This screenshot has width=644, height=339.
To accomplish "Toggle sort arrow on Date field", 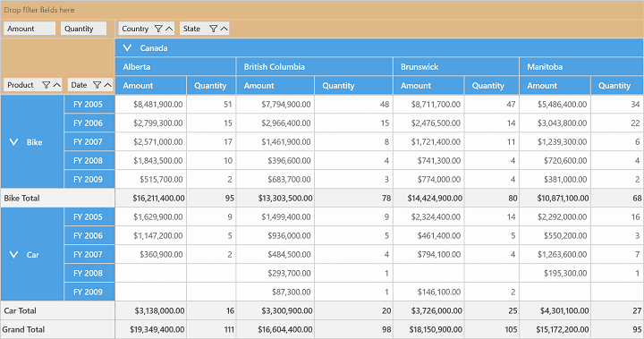I will point(107,85).
